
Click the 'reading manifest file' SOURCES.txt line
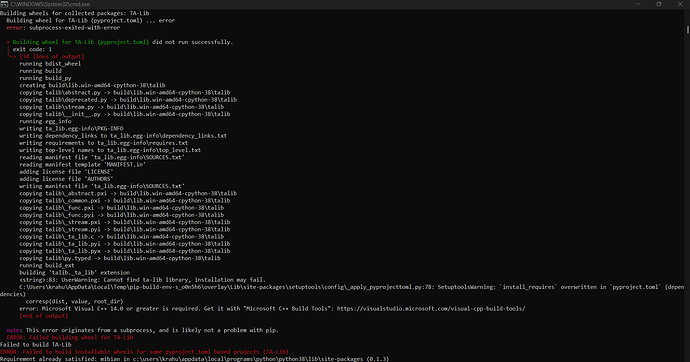pyautogui.click(x=102, y=157)
